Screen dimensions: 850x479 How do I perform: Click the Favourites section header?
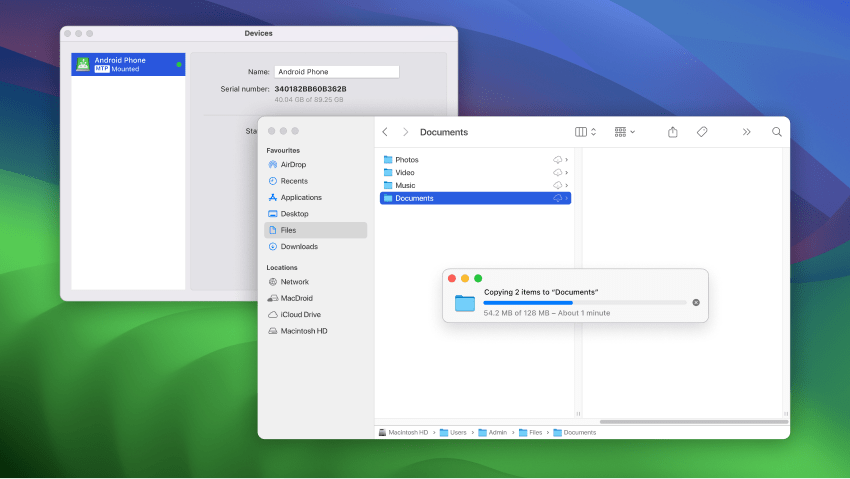283,150
